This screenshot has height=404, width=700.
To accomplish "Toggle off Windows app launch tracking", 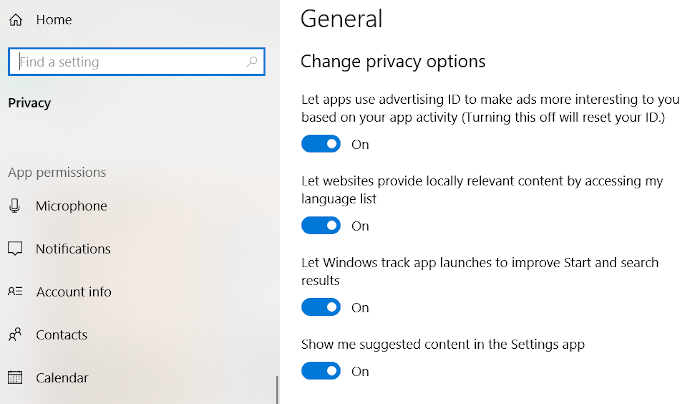I will (321, 307).
